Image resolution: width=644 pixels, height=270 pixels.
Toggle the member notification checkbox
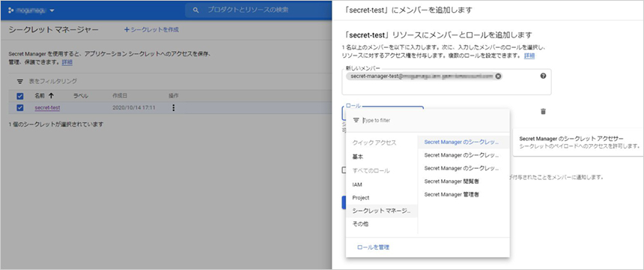(x=344, y=170)
